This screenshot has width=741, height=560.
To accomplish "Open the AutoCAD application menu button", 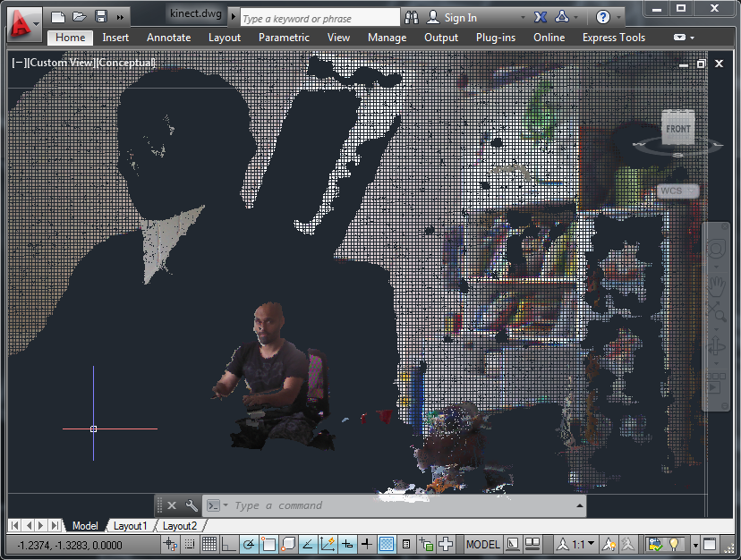I will point(23,22).
